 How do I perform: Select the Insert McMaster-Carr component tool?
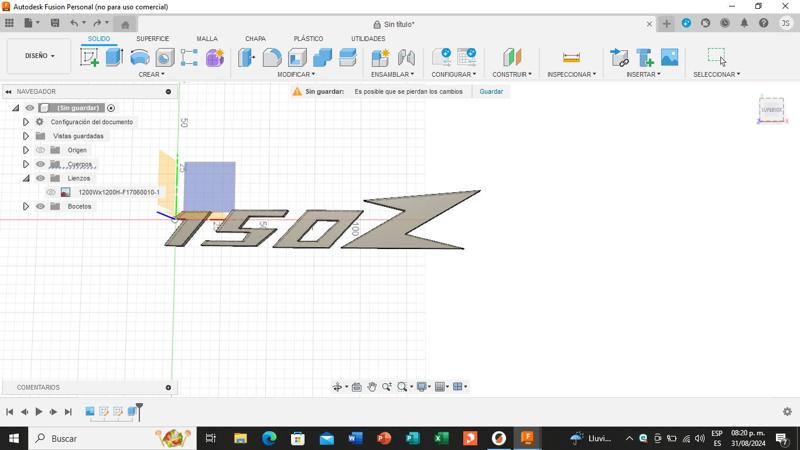pyautogui.click(x=644, y=57)
